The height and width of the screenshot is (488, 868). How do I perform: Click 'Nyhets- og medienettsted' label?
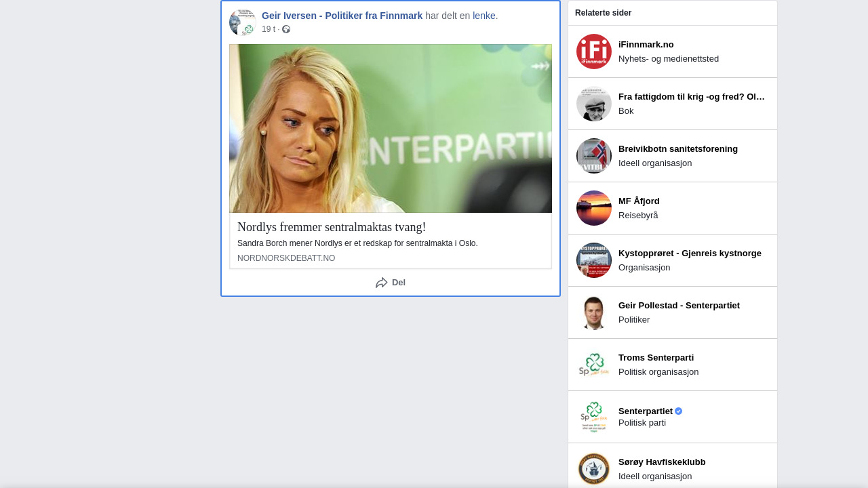669,59
